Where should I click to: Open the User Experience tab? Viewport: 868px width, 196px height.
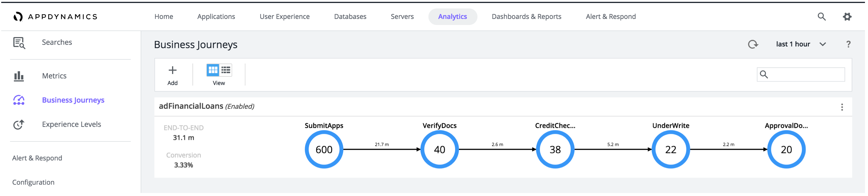(x=285, y=16)
